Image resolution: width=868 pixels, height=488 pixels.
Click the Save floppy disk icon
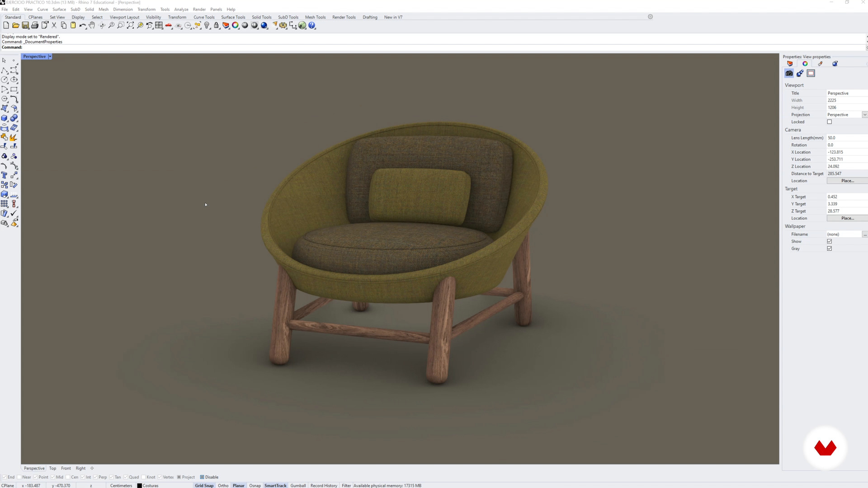tap(25, 25)
